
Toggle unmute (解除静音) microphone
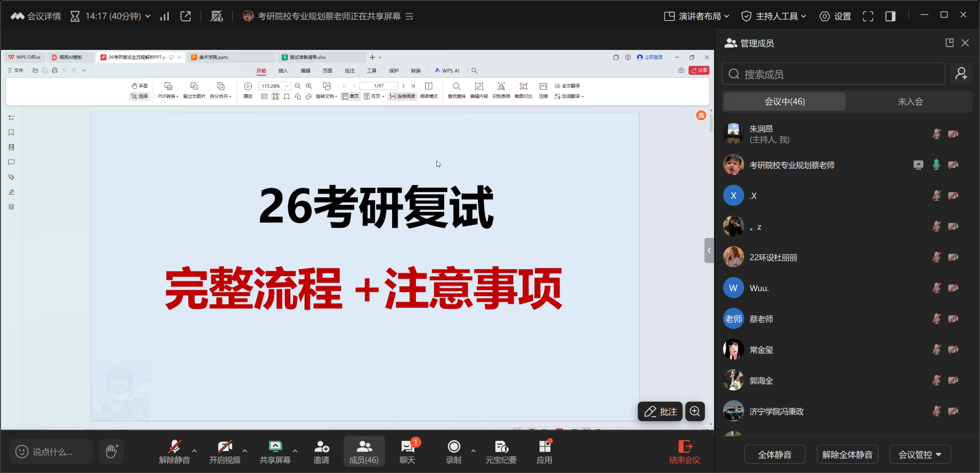click(x=174, y=451)
